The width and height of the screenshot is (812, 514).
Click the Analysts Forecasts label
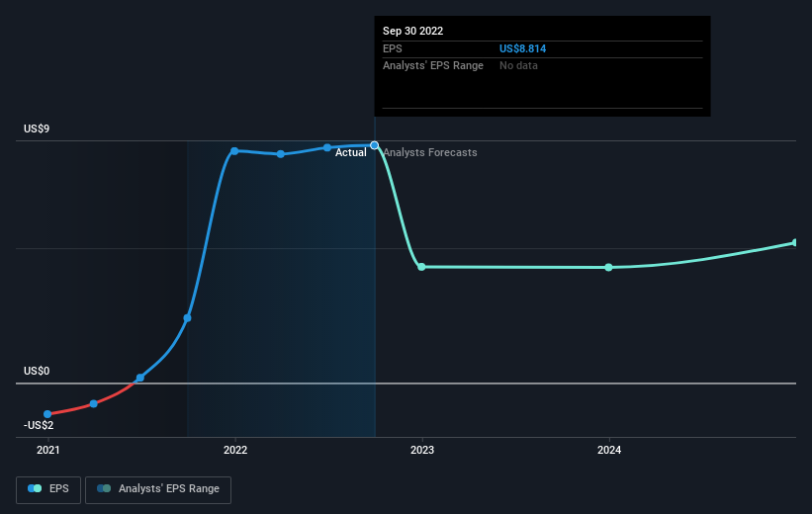430,152
